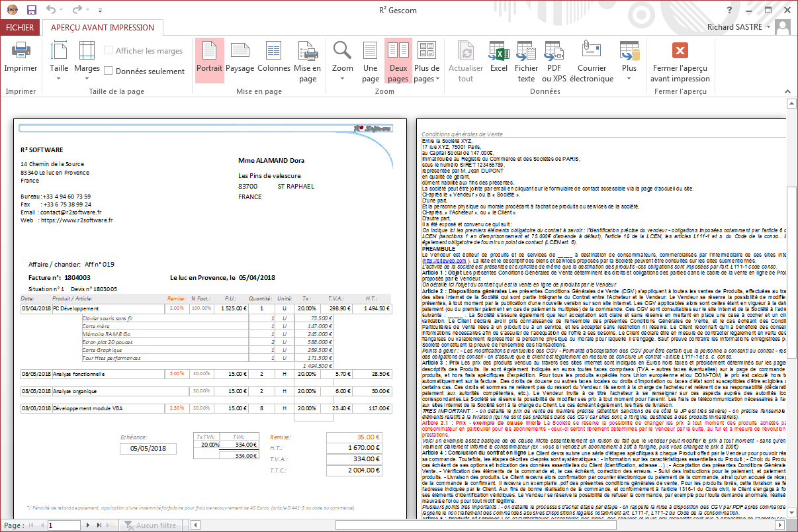Select Portrait orientation
The height and width of the screenshot is (532, 798).
pos(210,60)
